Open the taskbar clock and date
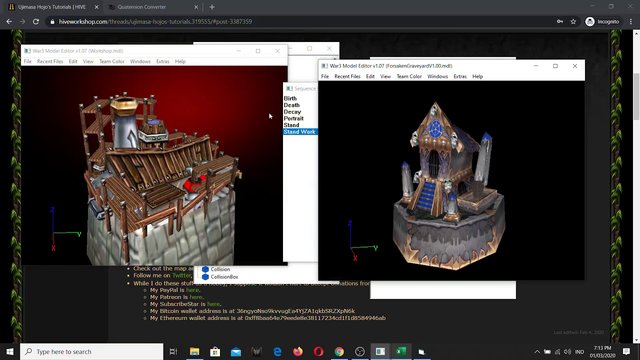Screen dimensions: 640x360 coord(602,351)
